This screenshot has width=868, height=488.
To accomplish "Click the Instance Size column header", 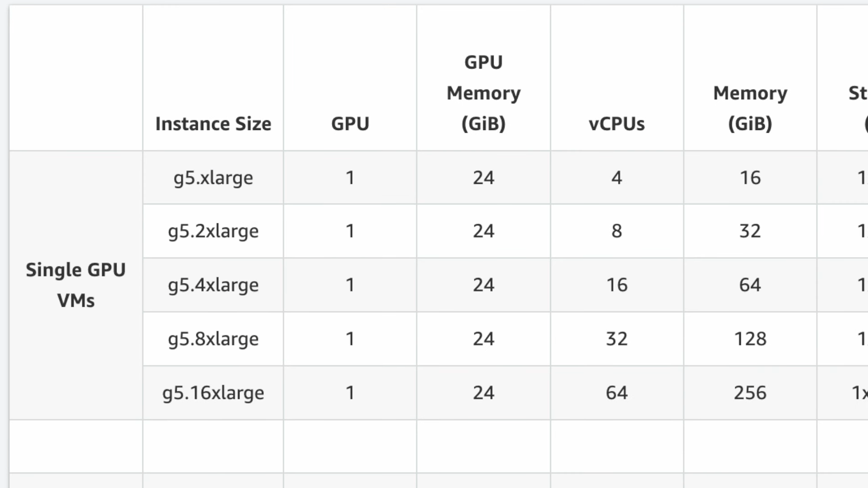I will [213, 124].
